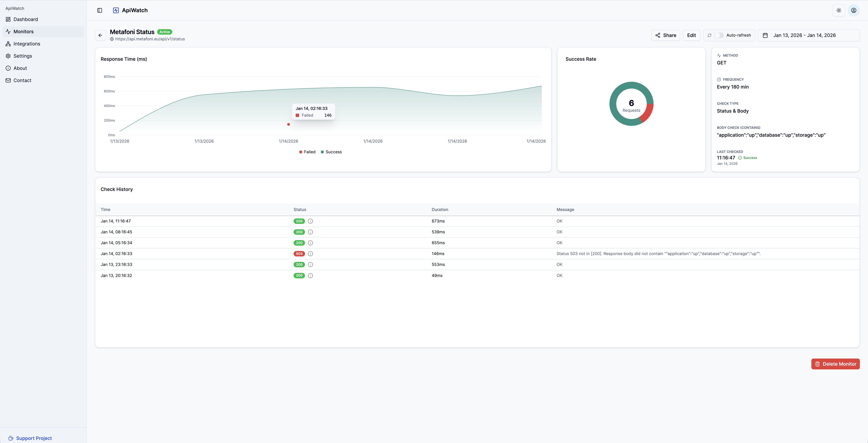
Task: Open the user account avatar icon
Action: tap(854, 11)
